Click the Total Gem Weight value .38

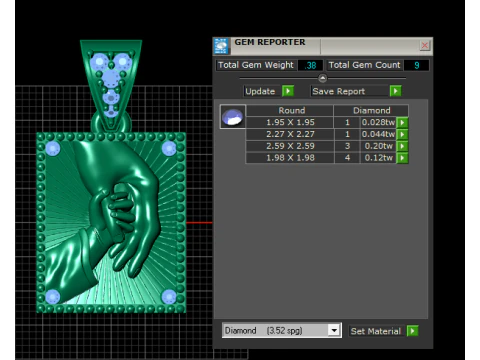(x=310, y=65)
